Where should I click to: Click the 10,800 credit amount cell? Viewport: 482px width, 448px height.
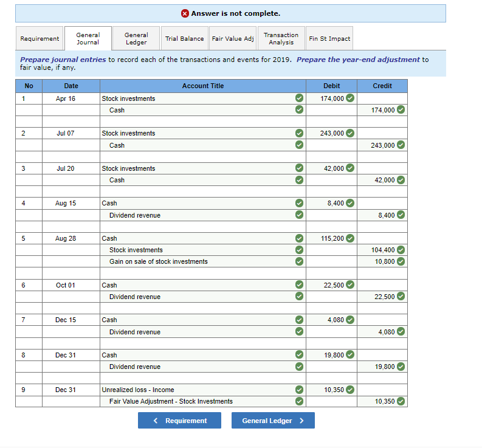tap(382, 261)
